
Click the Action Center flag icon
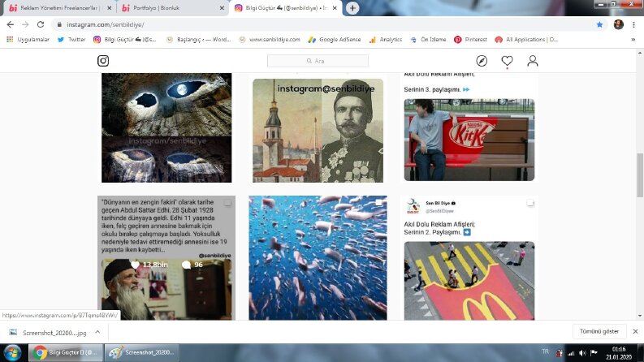[594, 352]
